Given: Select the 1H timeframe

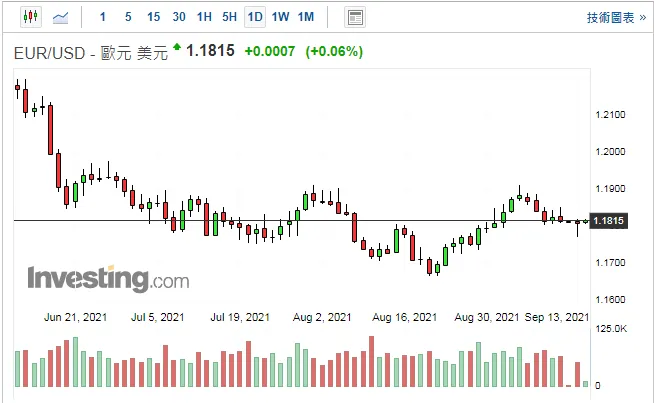Looking at the screenshot, I should click(204, 17).
